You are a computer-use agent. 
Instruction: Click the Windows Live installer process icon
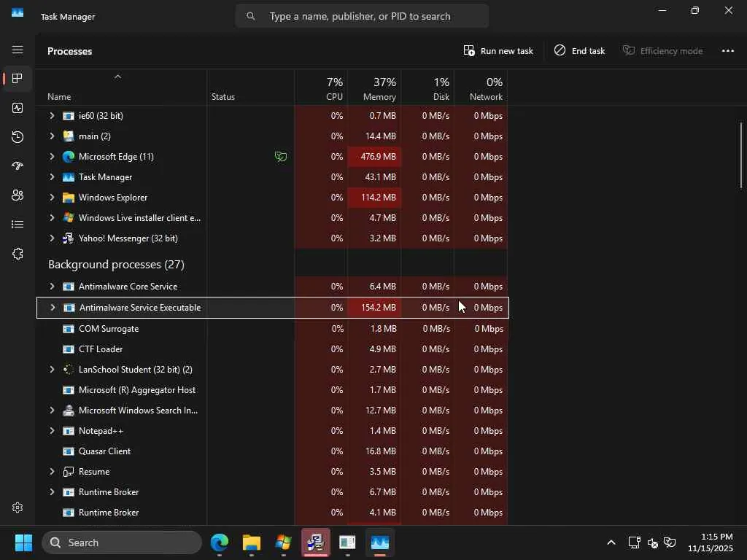[x=69, y=217]
